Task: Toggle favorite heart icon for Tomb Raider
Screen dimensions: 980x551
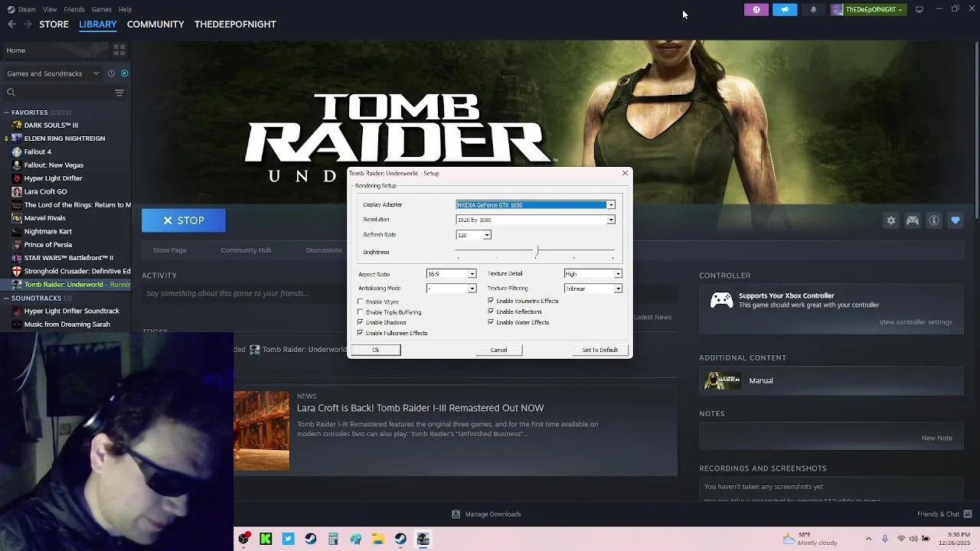Action: [955, 220]
